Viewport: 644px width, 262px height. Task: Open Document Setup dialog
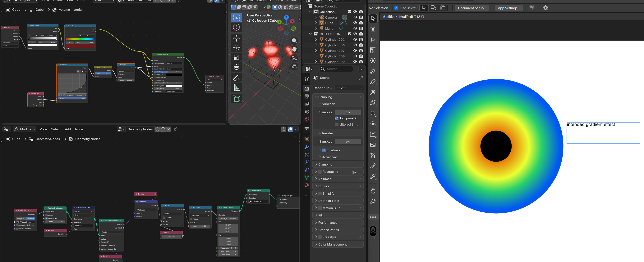point(472,8)
